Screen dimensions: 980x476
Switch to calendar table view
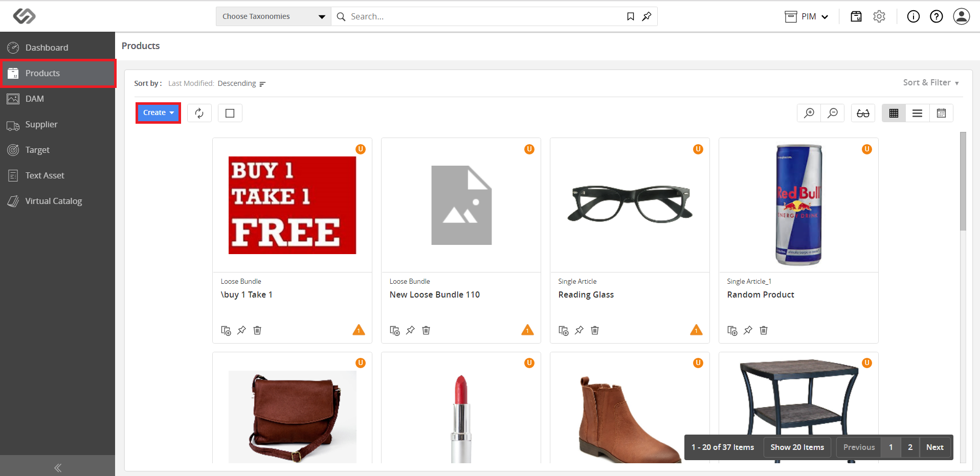click(941, 113)
